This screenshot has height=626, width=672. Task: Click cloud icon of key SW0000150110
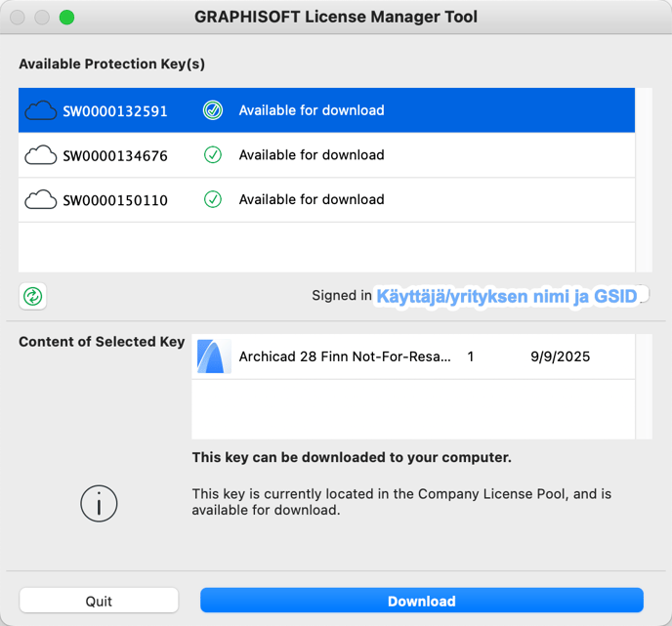tap(41, 199)
